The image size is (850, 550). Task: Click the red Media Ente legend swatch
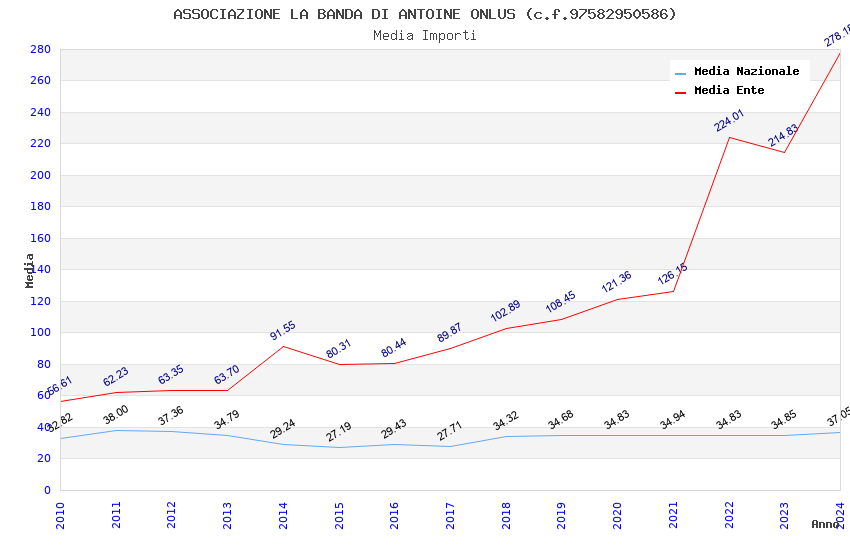680,93
